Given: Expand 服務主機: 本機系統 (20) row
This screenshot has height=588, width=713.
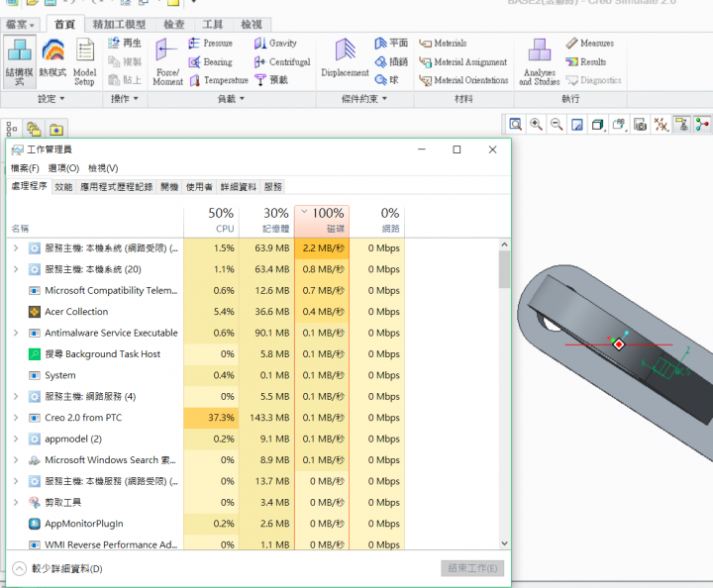Looking at the screenshot, I should 16,269.
